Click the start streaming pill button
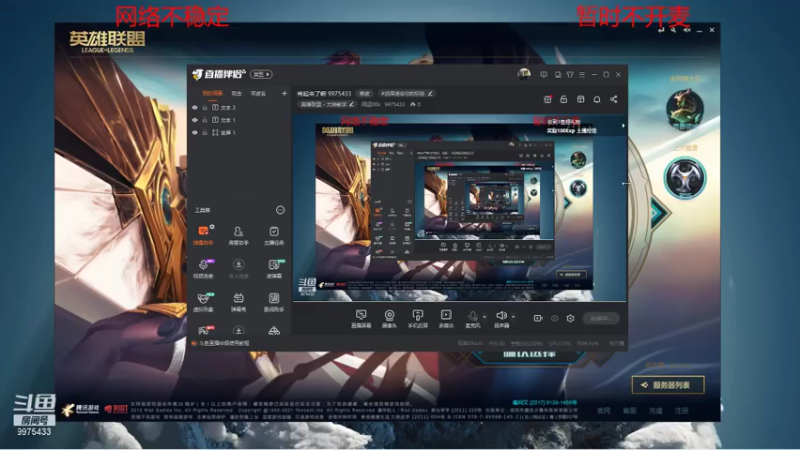The height and width of the screenshot is (450, 800). (601, 318)
